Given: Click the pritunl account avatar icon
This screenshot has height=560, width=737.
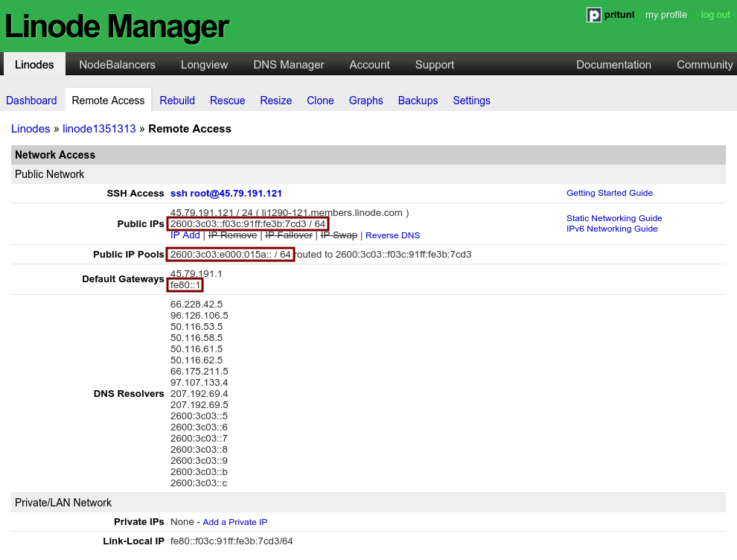Looking at the screenshot, I should 593,15.
